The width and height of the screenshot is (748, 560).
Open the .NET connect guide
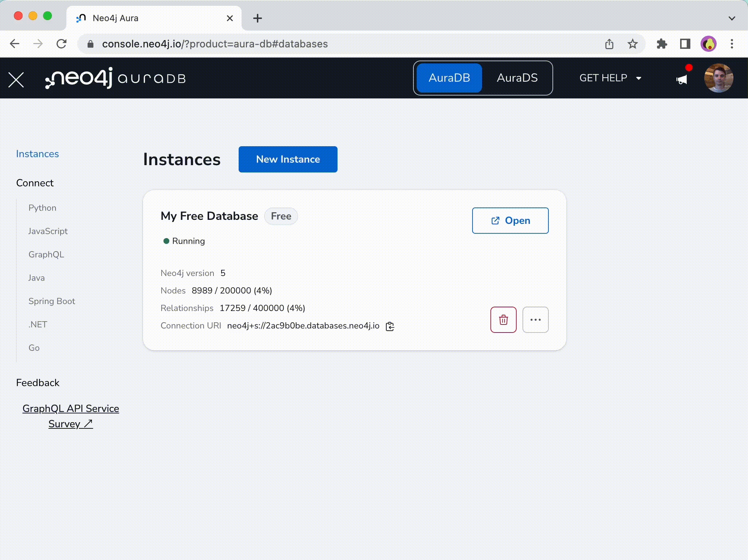point(38,324)
